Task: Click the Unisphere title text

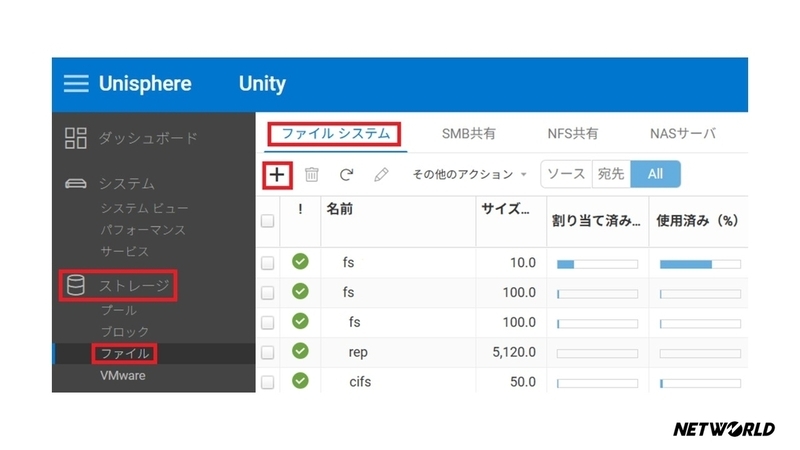Action: tap(145, 84)
